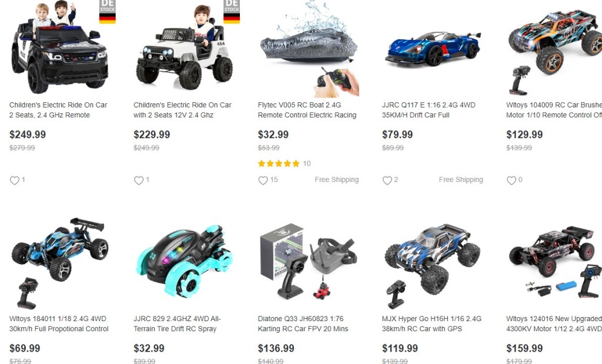The height and width of the screenshot is (364, 602).
Task: Open Flytec V005 RC Boat product title
Action: pyautogui.click(x=307, y=110)
